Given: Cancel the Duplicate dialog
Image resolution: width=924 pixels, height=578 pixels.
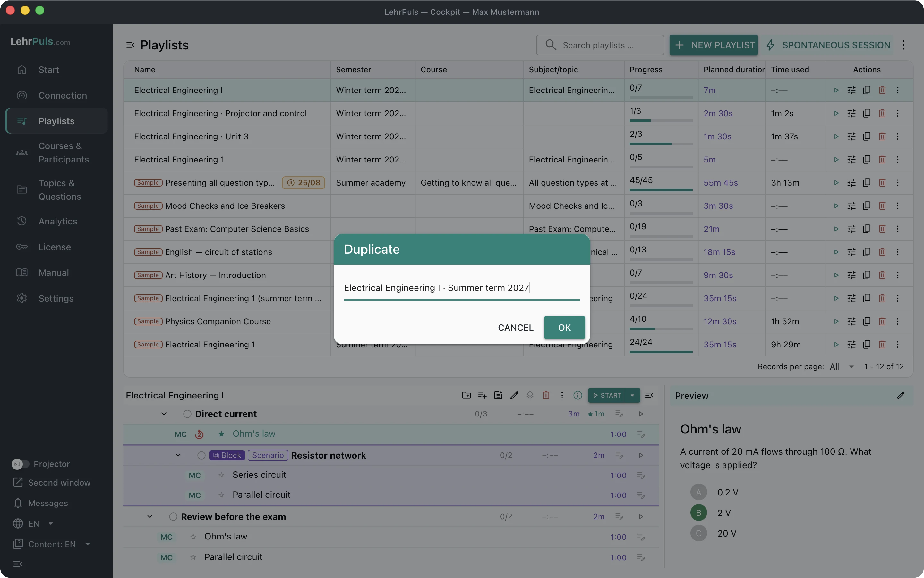Looking at the screenshot, I should click(516, 328).
